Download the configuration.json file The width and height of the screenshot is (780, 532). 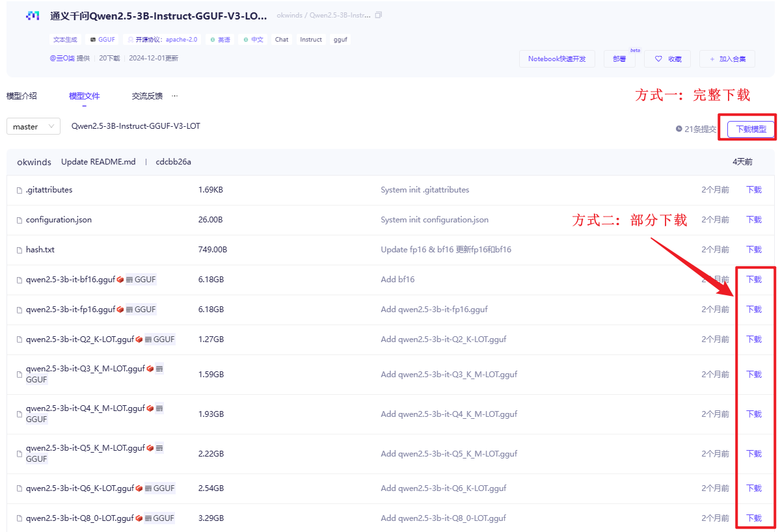coord(753,220)
